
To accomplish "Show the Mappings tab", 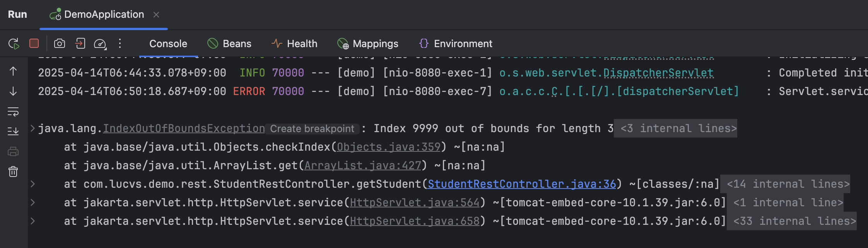I will tap(368, 44).
